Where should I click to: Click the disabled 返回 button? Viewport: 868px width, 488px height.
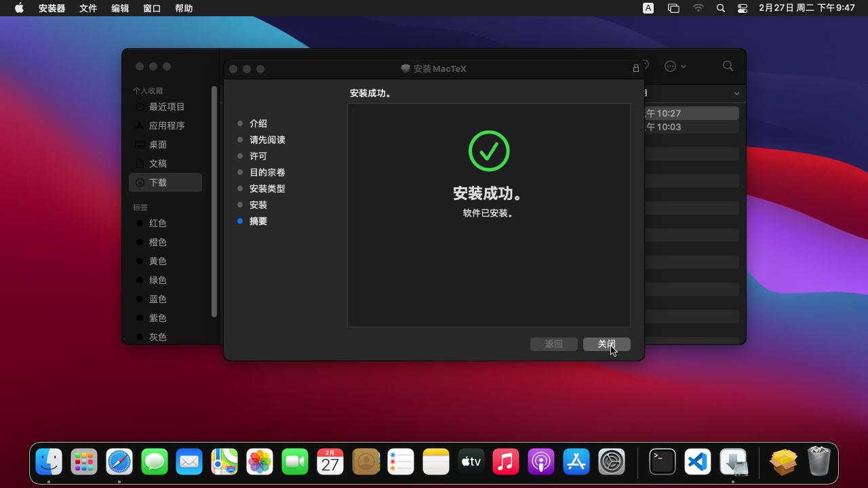click(x=554, y=344)
